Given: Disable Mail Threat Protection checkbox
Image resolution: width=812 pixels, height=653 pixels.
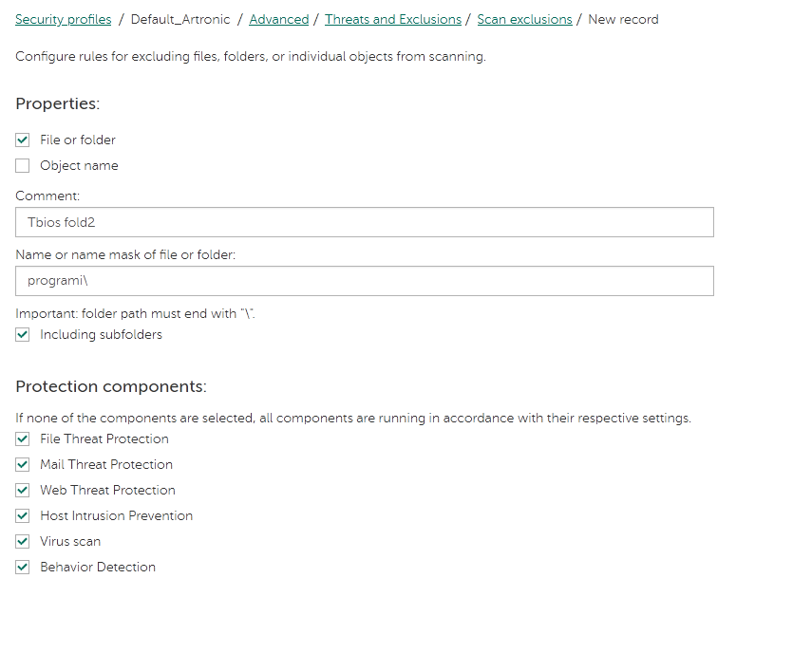Looking at the screenshot, I should [x=22, y=465].
